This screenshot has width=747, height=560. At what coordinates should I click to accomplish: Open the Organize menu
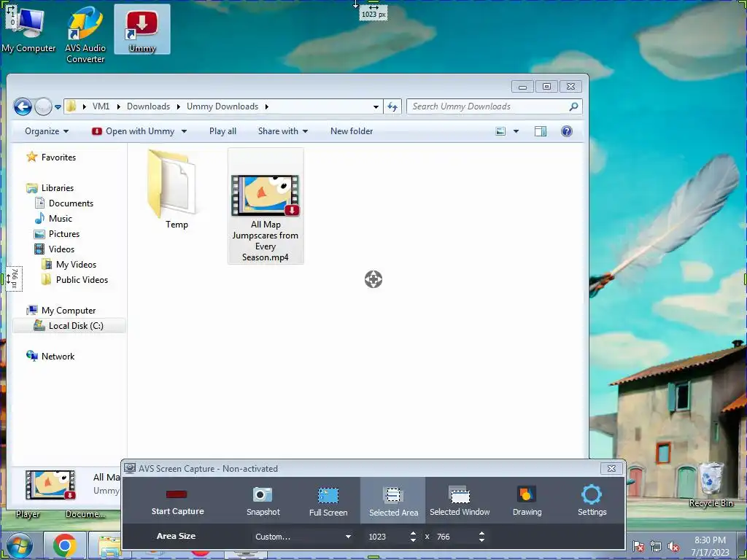coord(46,131)
